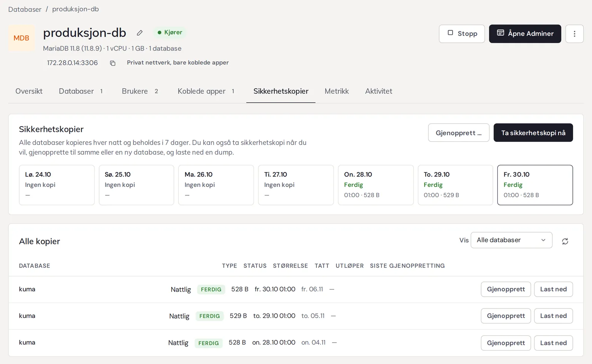Click Ta sikkerhetskopi nå
Image resolution: width=592 pixels, height=364 pixels.
(533, 133)
